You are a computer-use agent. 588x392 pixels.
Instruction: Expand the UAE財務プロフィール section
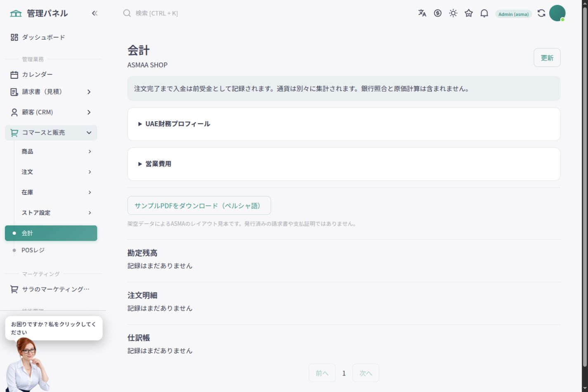tap(344, 124)
